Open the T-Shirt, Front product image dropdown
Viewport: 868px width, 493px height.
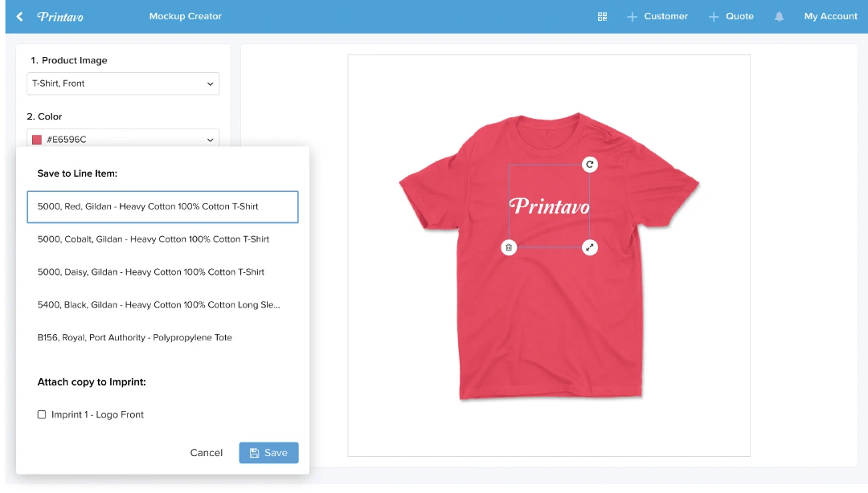point(123,84)
